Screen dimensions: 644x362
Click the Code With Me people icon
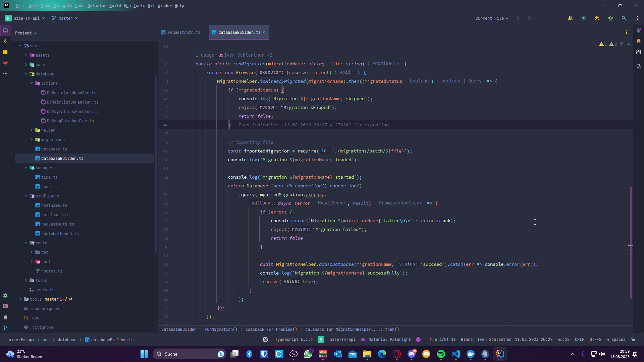tap(570, 18)
